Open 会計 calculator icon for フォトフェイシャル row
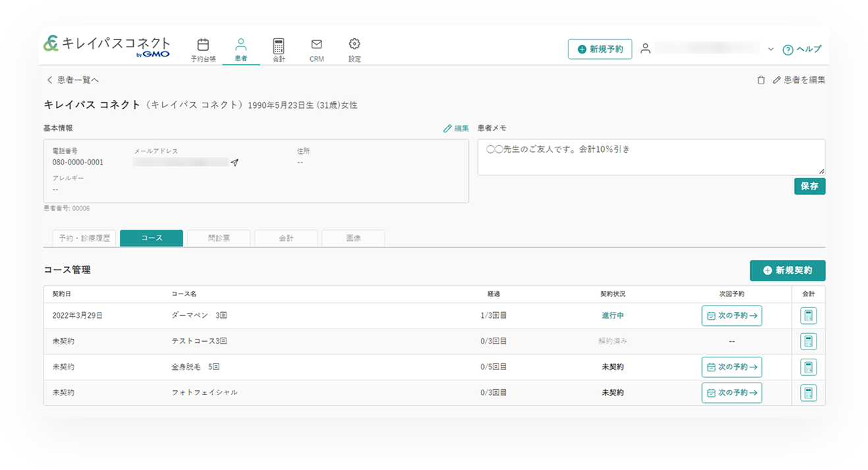 coord(808,393)
